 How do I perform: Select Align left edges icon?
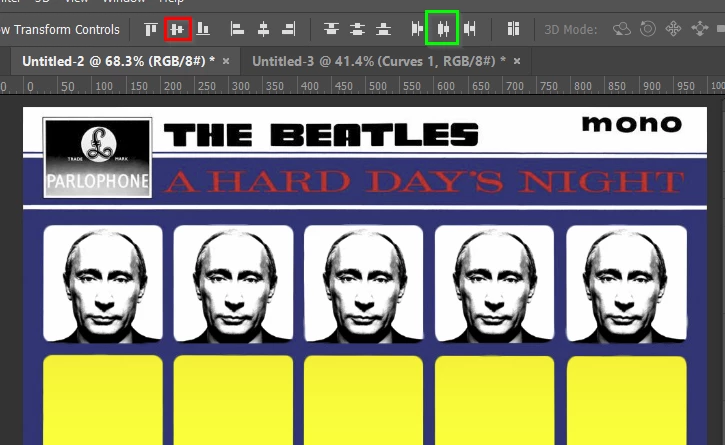pyautogui.click(x=237, y=29)
